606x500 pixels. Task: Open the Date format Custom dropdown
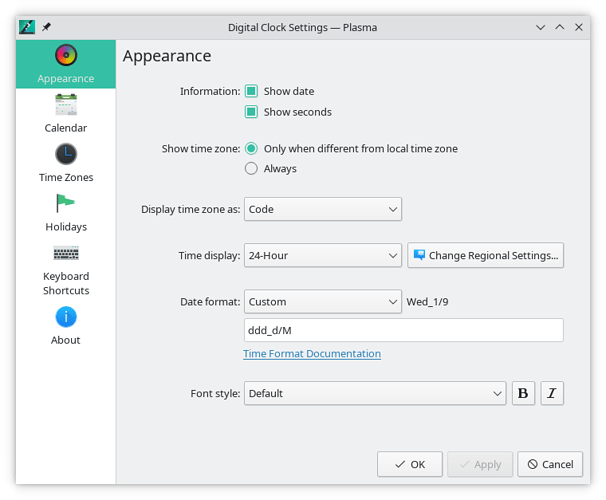(x=323, y=302)
